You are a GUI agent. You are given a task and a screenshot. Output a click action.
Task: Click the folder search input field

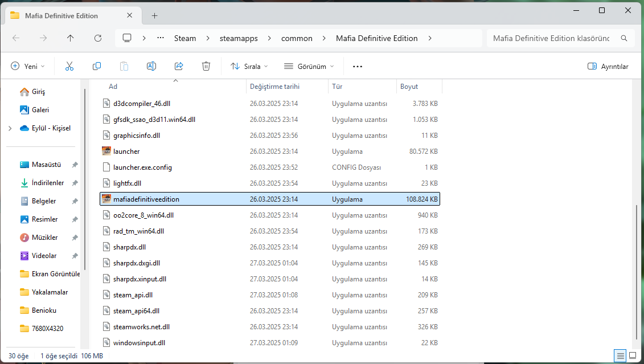click(552, 38)
